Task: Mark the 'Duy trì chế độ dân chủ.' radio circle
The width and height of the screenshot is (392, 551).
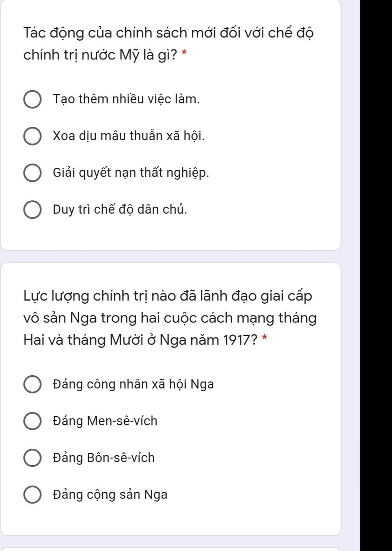Action: tap(33, 210)
